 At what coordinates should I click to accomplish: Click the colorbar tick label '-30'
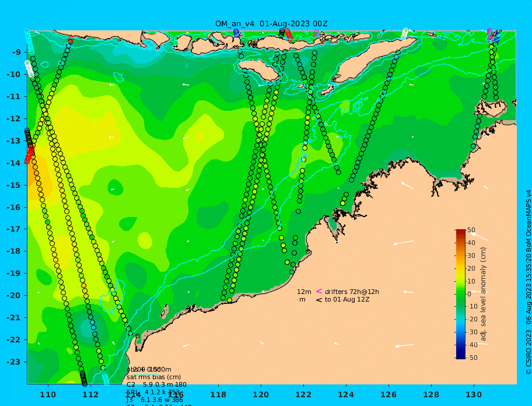click(472, 332)
